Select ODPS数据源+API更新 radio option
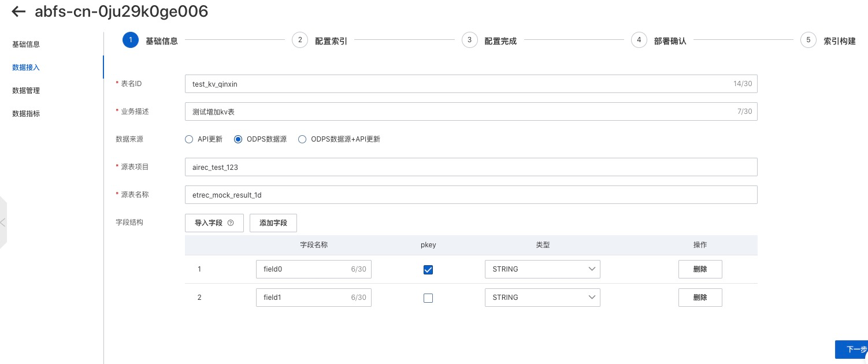 click(302, 139)
